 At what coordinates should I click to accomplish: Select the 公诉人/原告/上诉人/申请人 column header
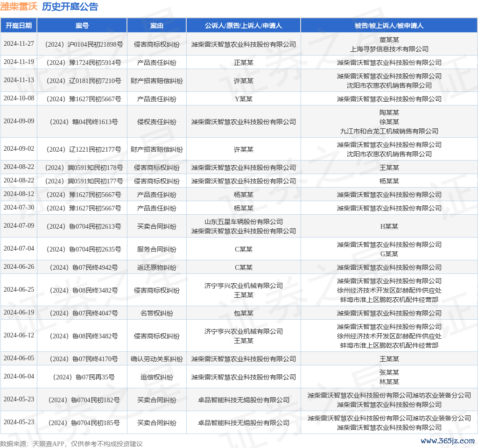(243, 26)
